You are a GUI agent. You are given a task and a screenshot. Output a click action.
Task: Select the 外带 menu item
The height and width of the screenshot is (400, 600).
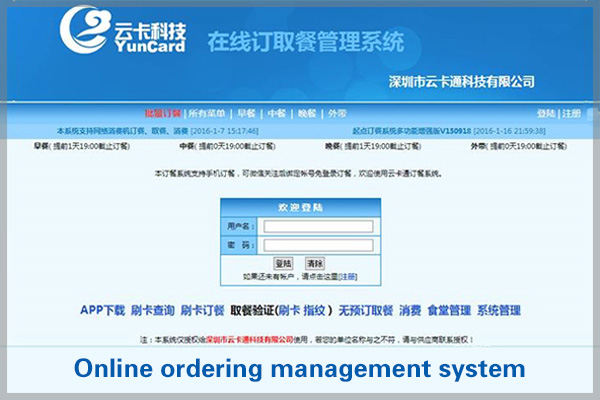(x=337, y=113)
